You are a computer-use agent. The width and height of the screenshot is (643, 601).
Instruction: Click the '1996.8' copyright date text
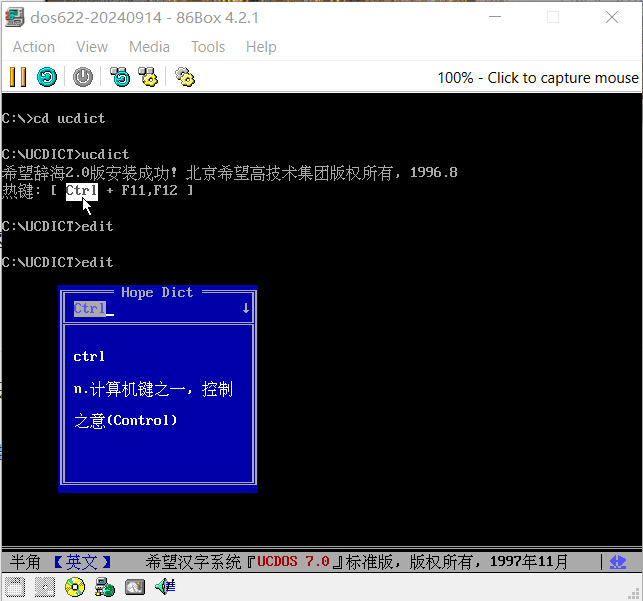433,173
